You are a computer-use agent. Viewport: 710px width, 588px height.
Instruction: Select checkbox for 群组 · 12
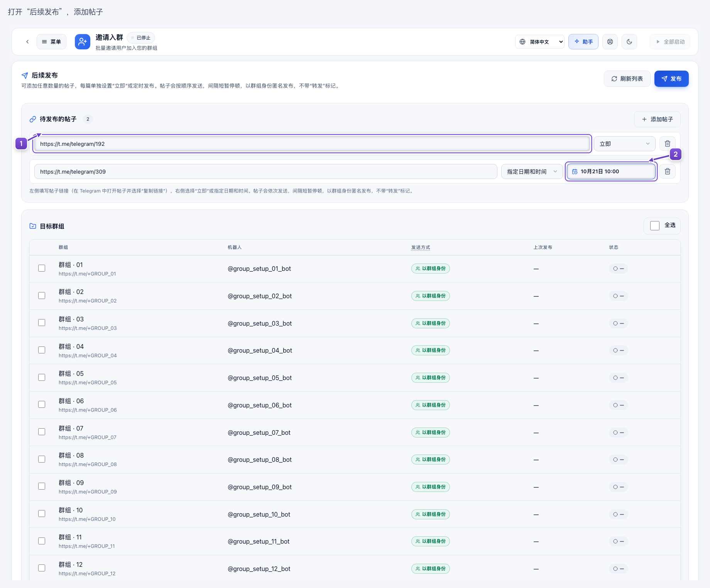42,568
